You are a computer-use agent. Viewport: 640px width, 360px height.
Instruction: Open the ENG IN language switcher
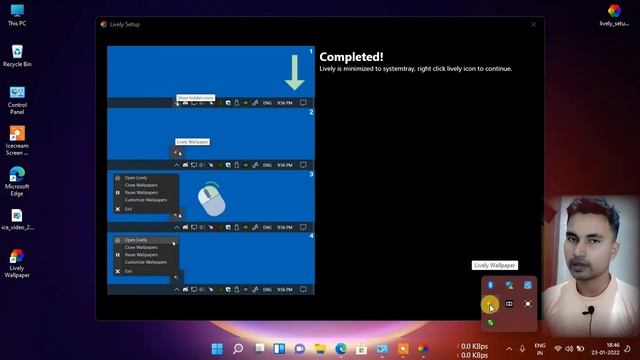click(x=540, y=349)
